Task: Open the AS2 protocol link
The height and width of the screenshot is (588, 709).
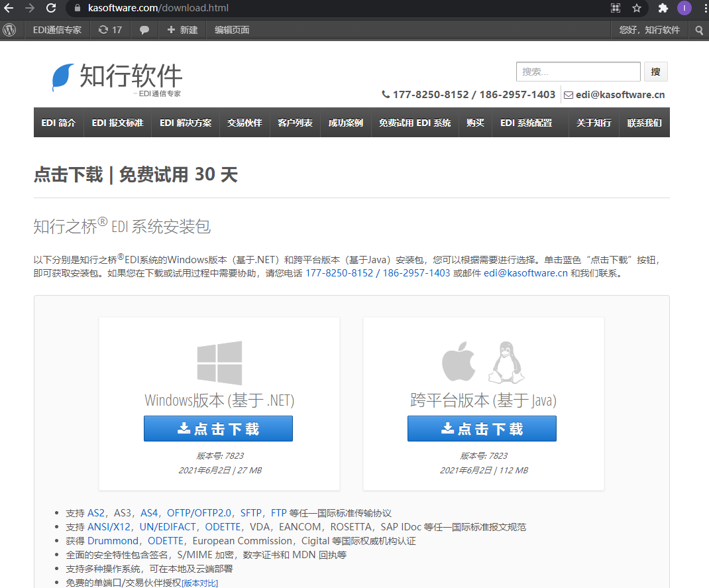Action: click(x=96, y=513)
